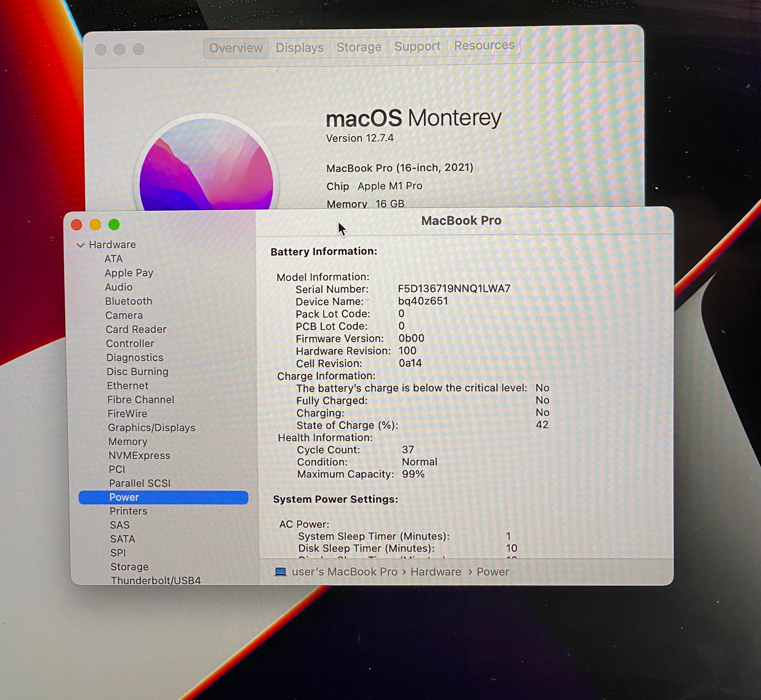
Task: Select SPI in the sidebar
Action: click(x=118, y=553)
